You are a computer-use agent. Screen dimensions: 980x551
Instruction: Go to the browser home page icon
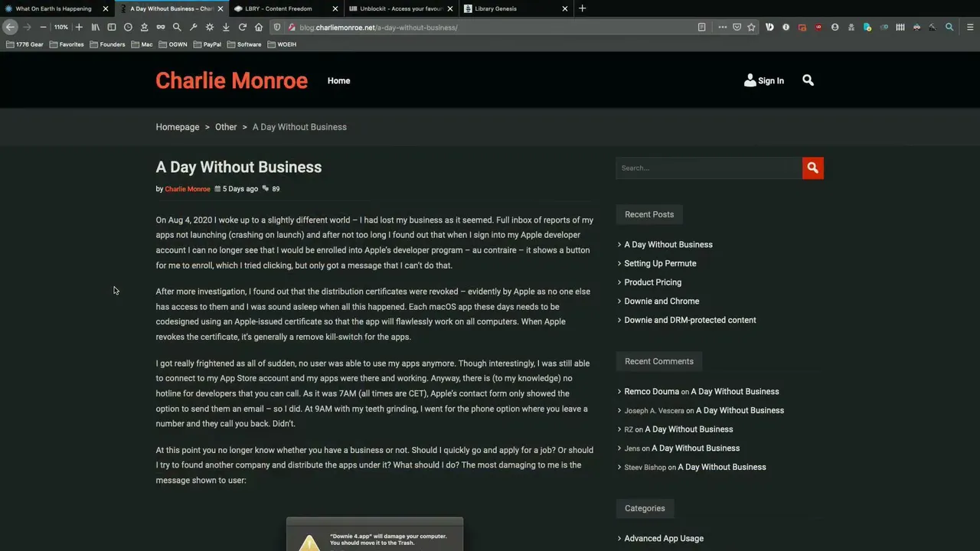[x=259, y=27]
